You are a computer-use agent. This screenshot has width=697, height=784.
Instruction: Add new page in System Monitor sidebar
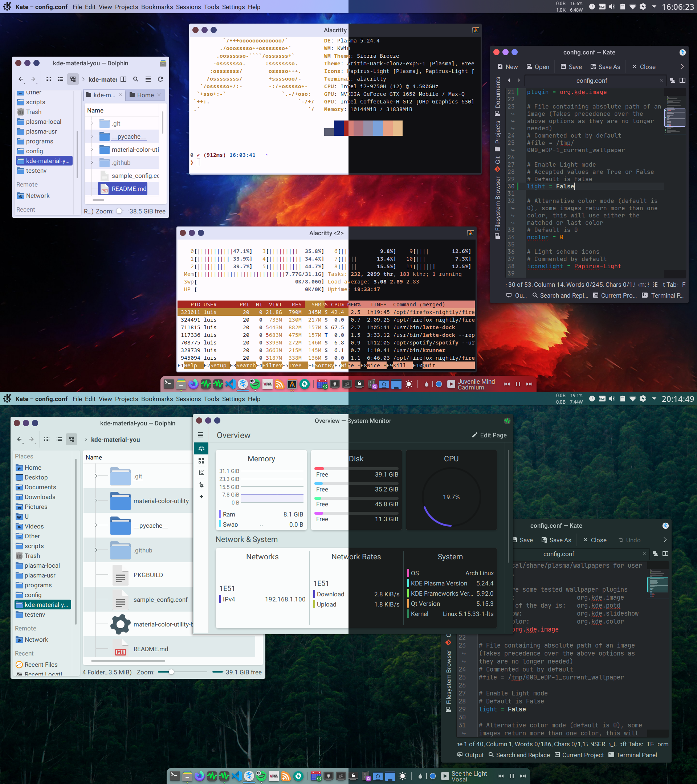201,497
